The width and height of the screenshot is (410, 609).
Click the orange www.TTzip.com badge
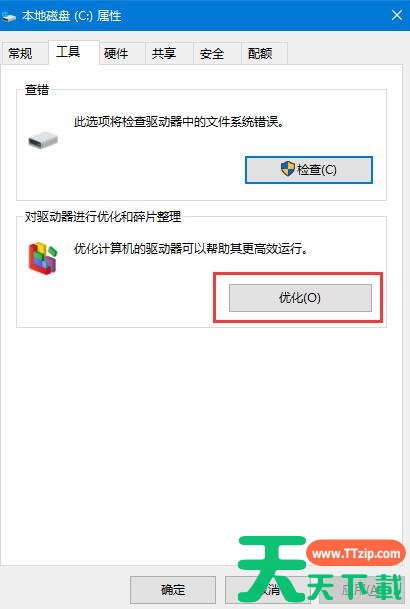click(x=356, y=553)
